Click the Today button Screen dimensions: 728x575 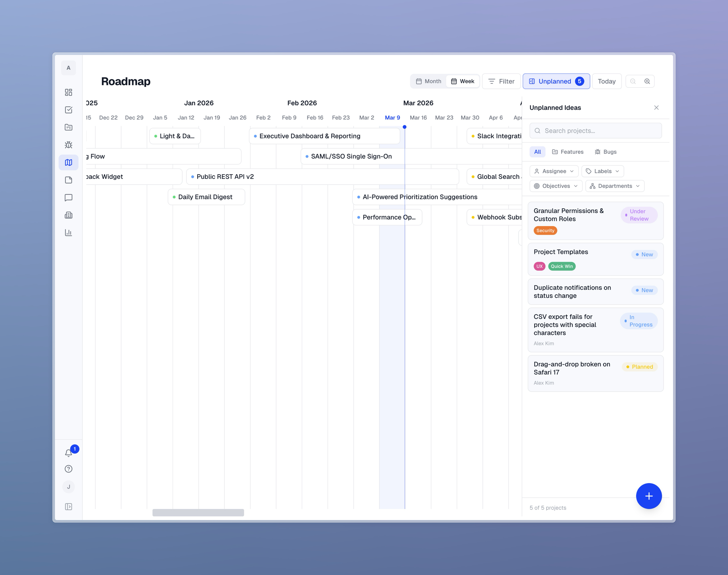click(x=607, y=81)
